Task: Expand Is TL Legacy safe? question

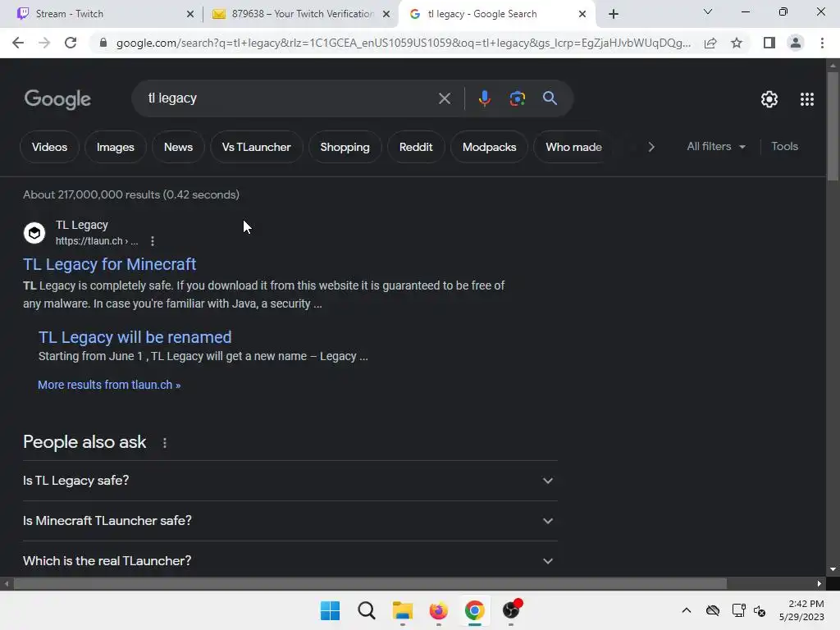Action: tap(290, 481)
